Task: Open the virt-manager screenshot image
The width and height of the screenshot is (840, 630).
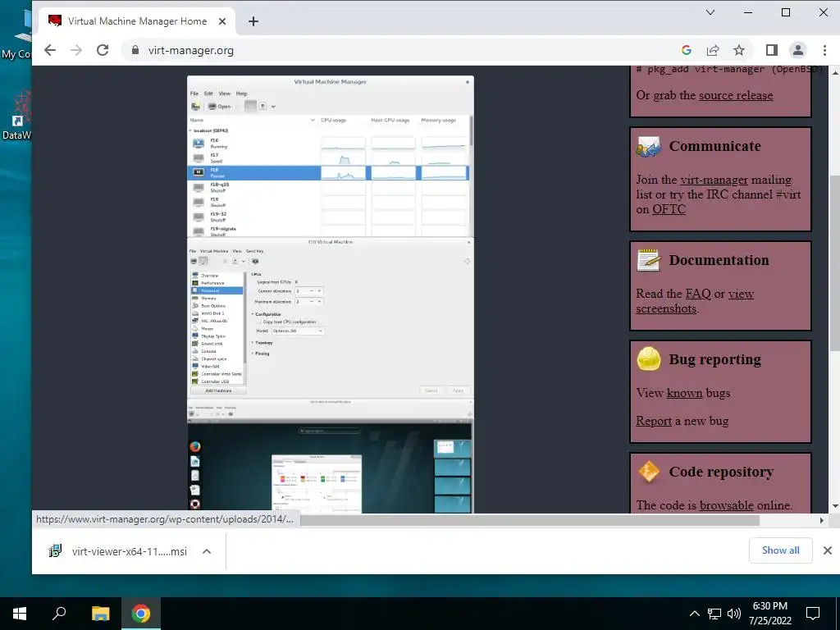Action: click(331, 294)
